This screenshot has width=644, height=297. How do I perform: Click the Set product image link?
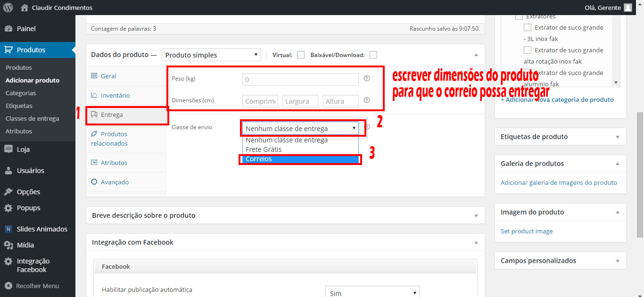(527, 231)
